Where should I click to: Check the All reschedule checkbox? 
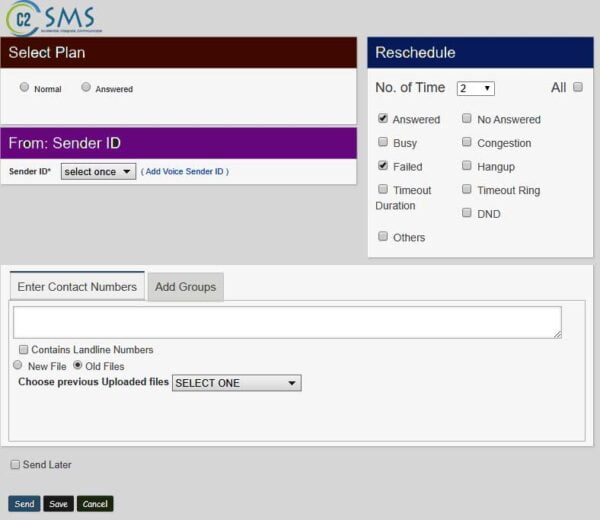pyautogui.click(x=578, y=88)
